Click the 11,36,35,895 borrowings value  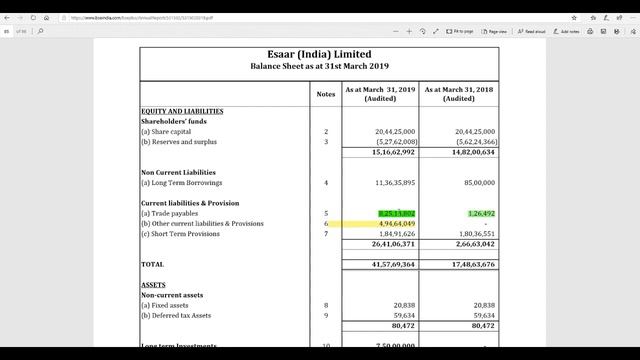click(395, 183)
